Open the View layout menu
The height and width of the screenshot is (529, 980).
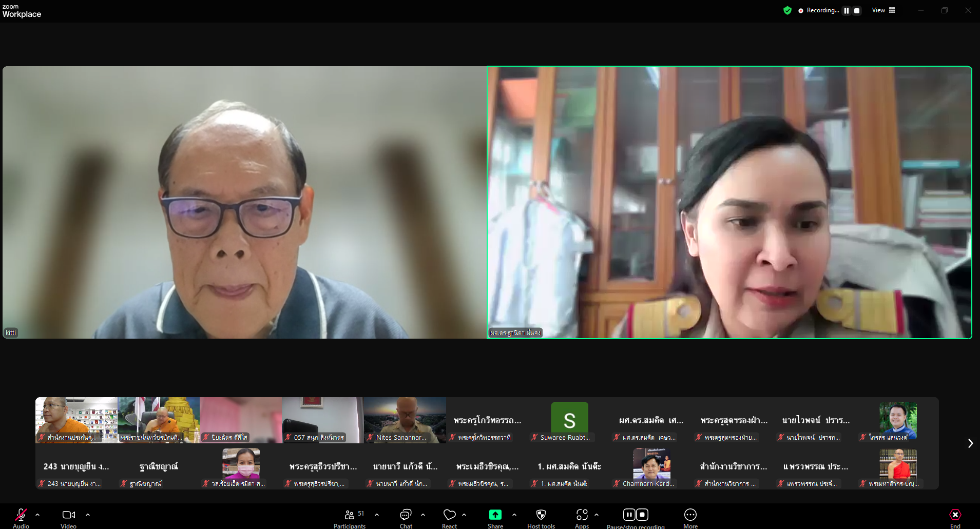tap(883, 10)
